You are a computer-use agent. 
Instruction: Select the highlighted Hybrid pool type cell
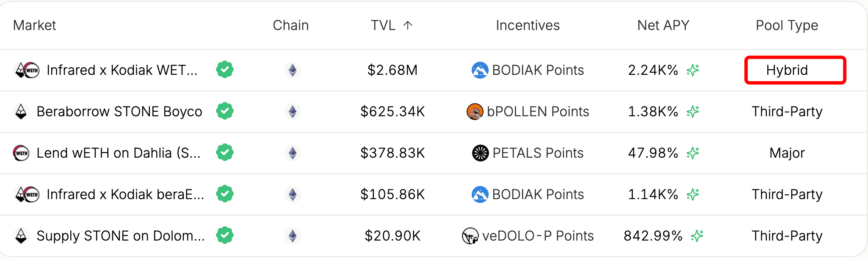click(795, 70)
